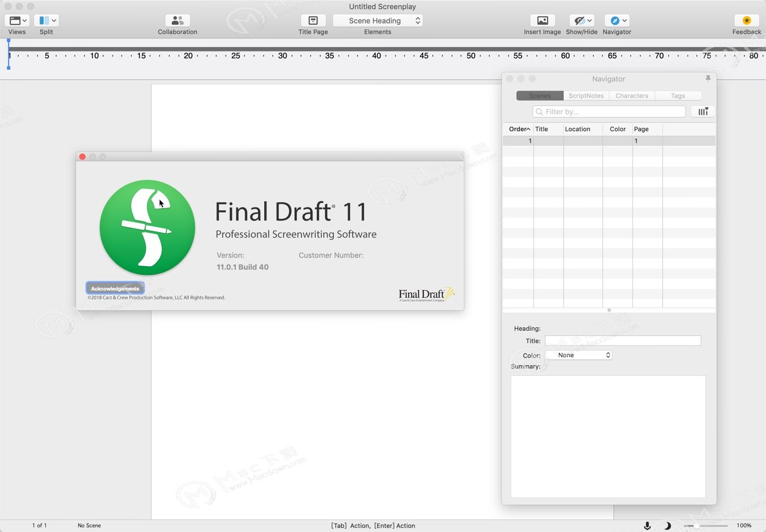Image resolution: width=766 pixels, height=532 pixels.
Task: Expand the Show/Hide dropdown arrow
Action: pyautogui.click(x=590, y=20)
